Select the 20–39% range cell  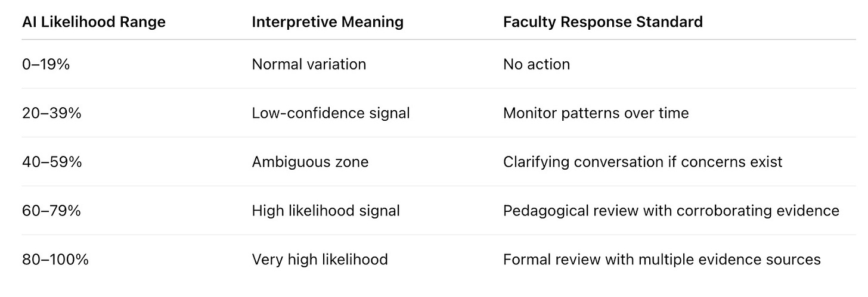(51, 113)
